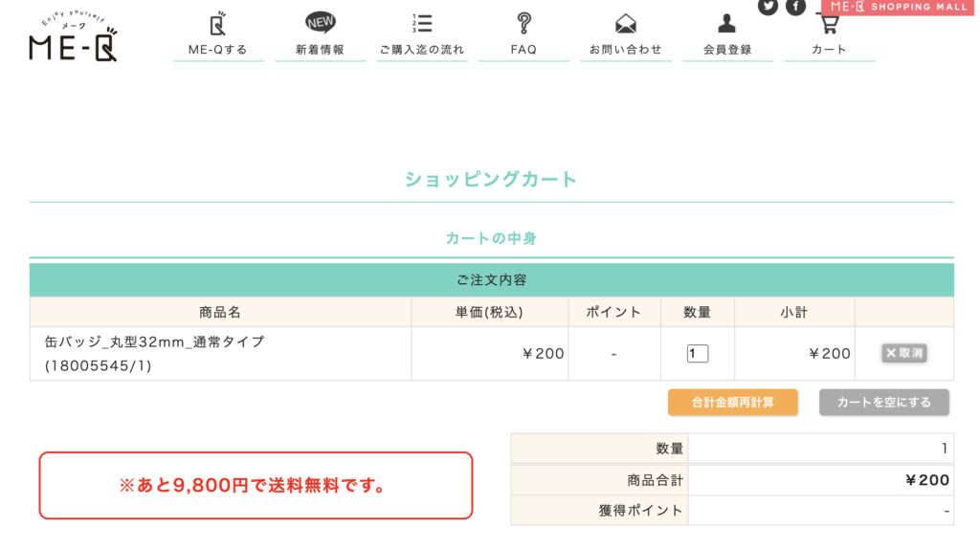Open the Twitter social icon

click(768, 7)
